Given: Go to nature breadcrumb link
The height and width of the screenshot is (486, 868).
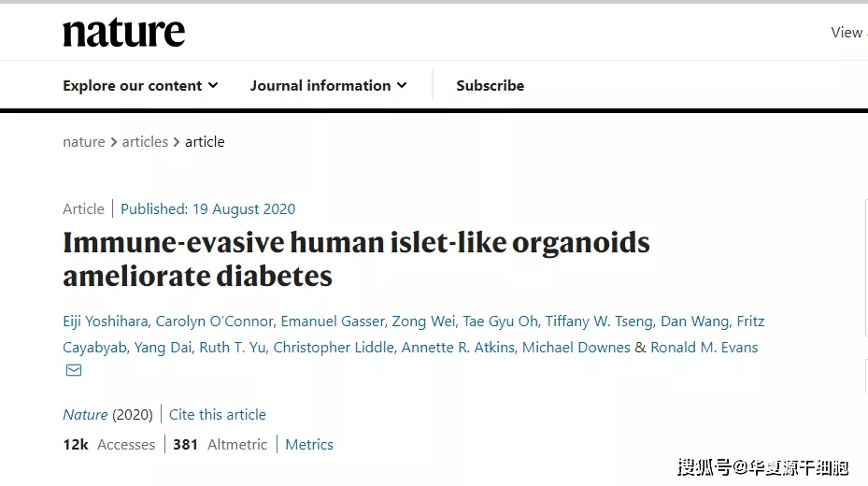Looking at the screenshot, I should [83, 142].
